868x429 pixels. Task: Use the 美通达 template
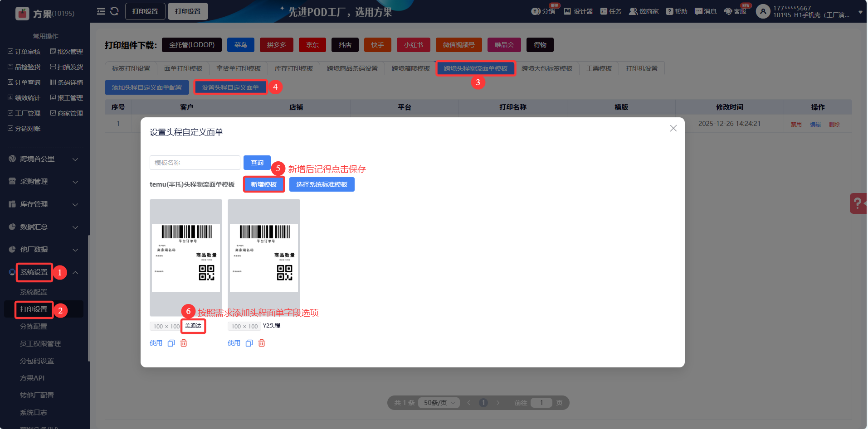156,343
